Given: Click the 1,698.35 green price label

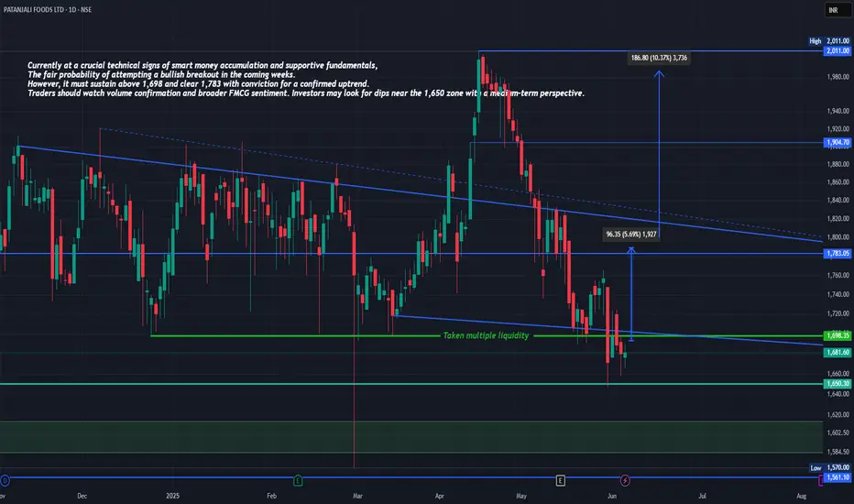Looking at the screenshot, I should (x=838, y=335).
